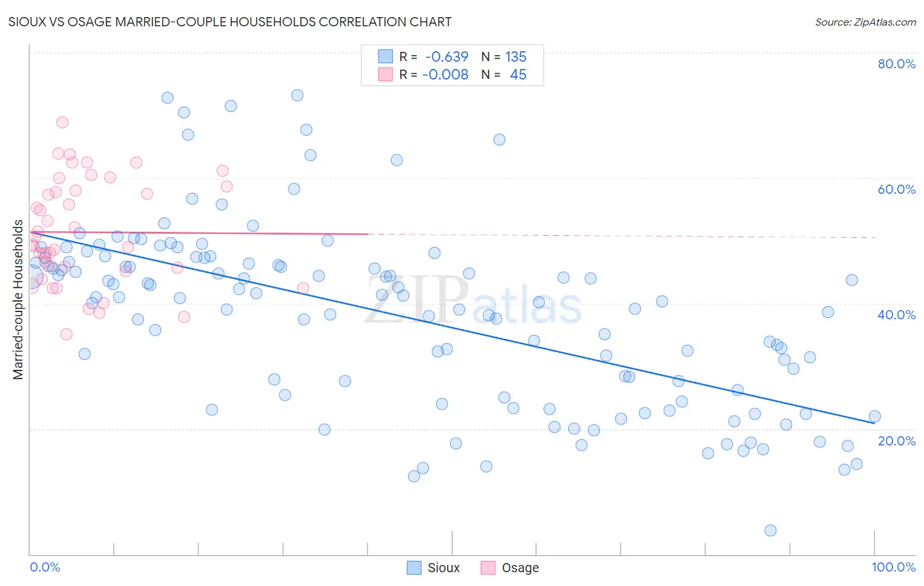
Task: Click the 100.0% x-axis label
Action: (x=893, y=567)
